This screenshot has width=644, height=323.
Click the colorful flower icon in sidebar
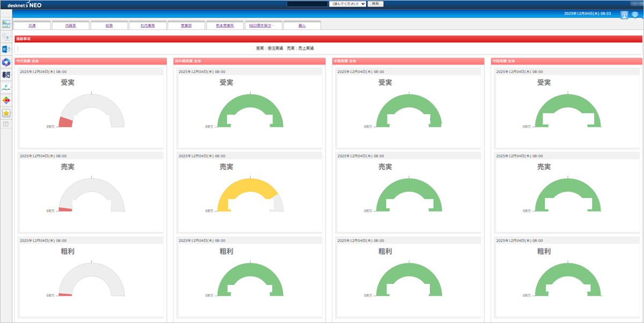(6, 100)
